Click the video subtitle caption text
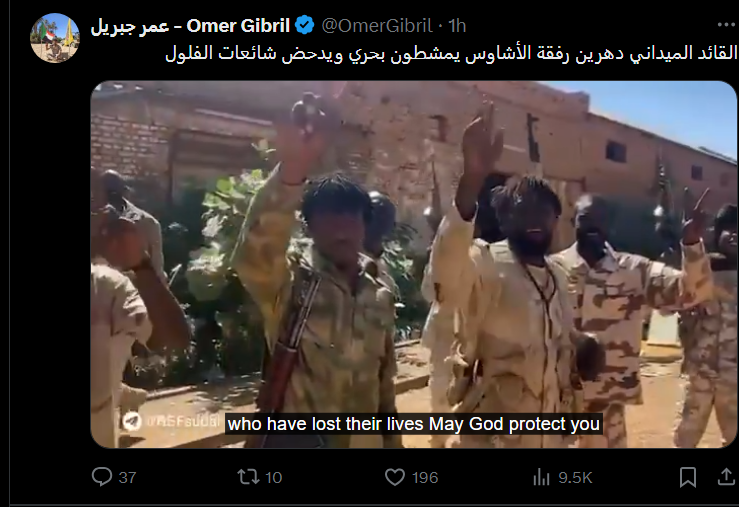Image resolution: width=739 pixels, height=507 pixels. tap(413, 424)
